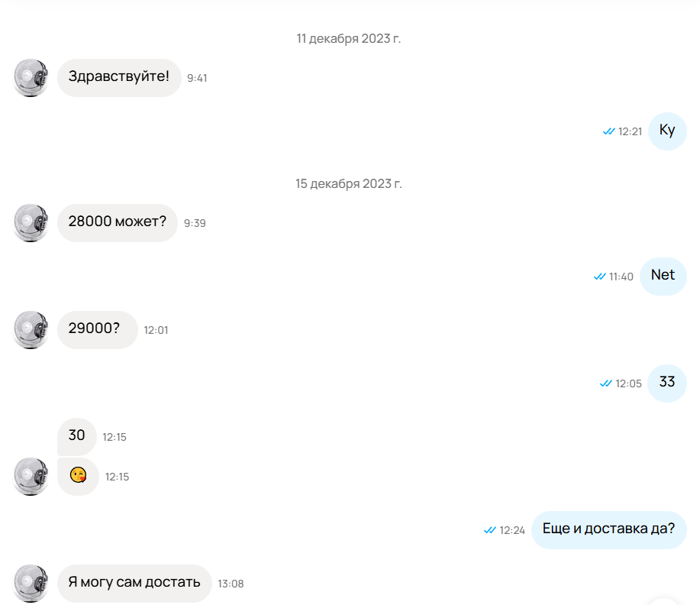Screen dimensions: 700x605
Task: Select the Здравствуйте! message bubble
Action: click(x=119, y=78)
